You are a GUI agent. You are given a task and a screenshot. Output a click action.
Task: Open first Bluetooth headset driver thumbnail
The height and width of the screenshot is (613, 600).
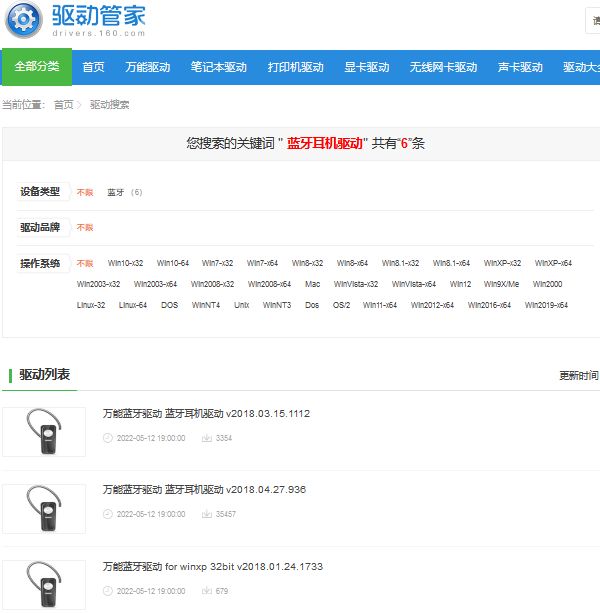click(44, 432)
